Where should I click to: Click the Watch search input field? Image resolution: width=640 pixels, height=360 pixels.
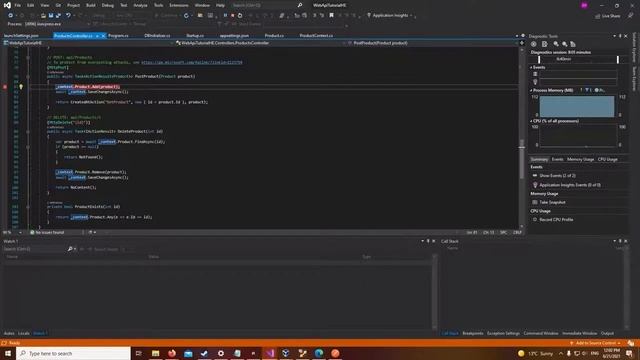[34, 249]
